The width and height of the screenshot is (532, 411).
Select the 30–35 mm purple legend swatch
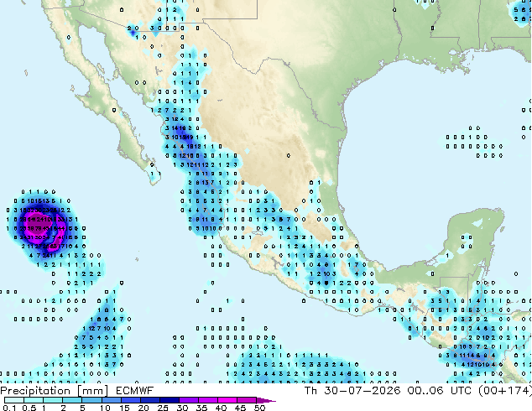click(189, 400)
